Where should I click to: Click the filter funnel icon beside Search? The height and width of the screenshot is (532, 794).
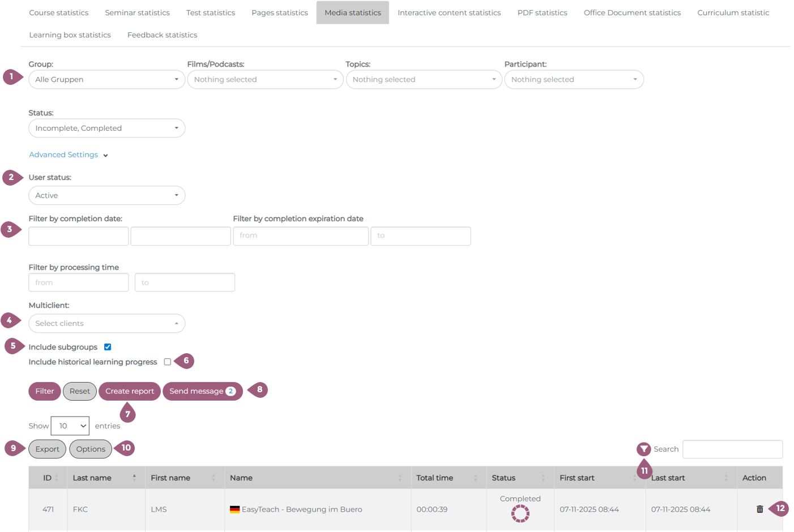pos(644,449)
